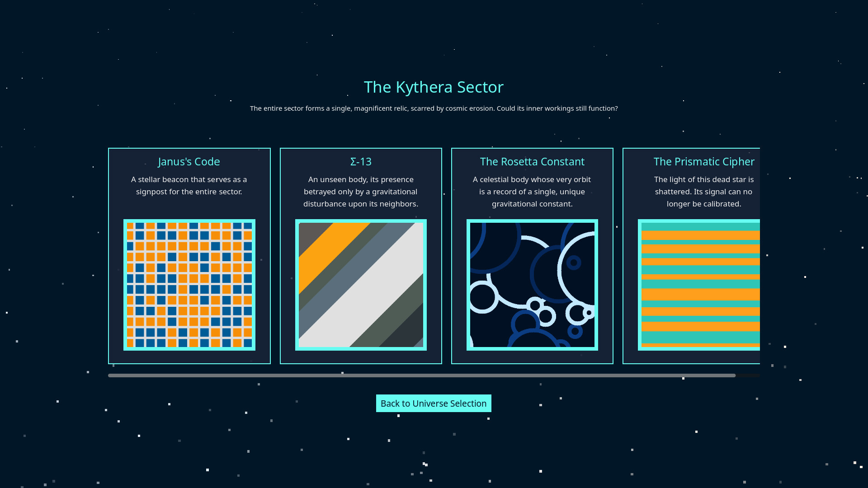Click the horizontal card scrollbar thumb
The width and height of the screenshot is (868, 488).
click(x=421, y=375)
